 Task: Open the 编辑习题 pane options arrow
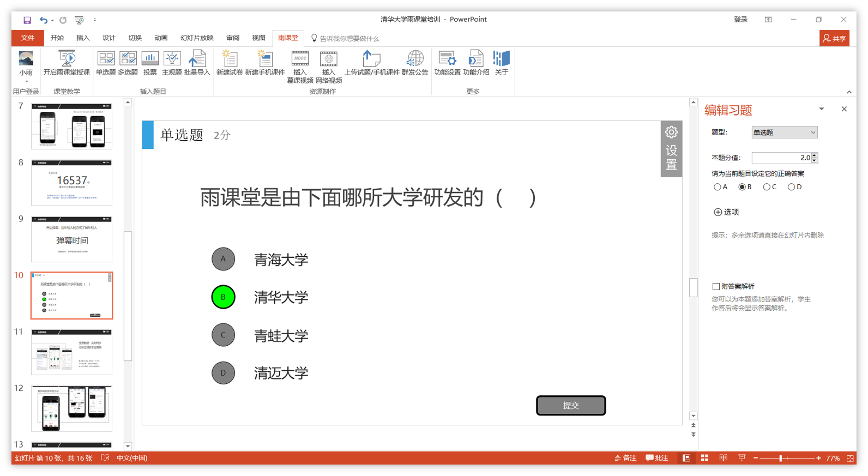[821, 109]
